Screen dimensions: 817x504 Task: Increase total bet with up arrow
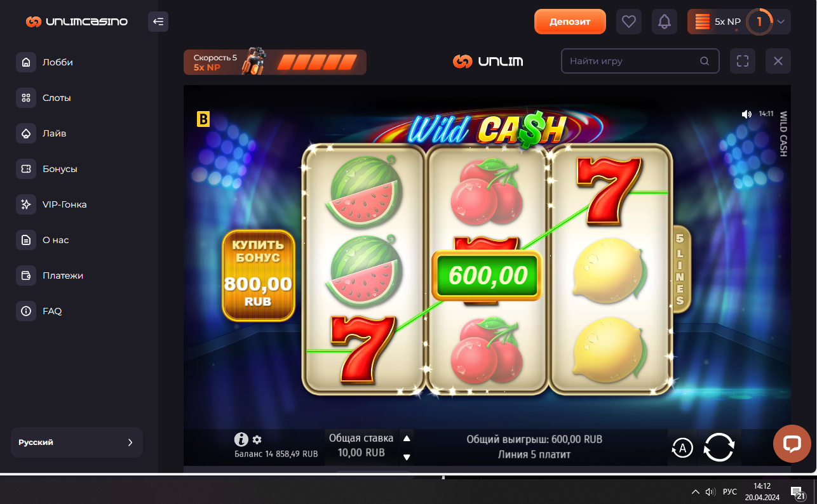pyautogui.click(x=407, y=439)
